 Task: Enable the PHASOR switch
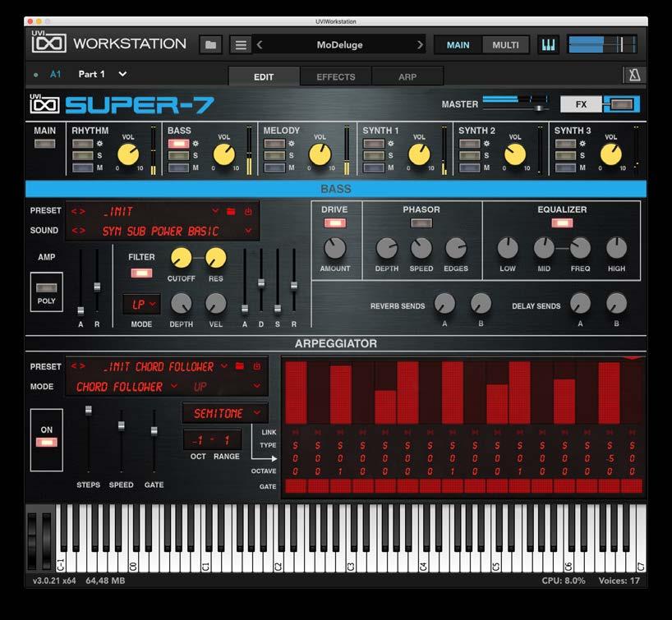pyautogui.click(x=421, y=223)
